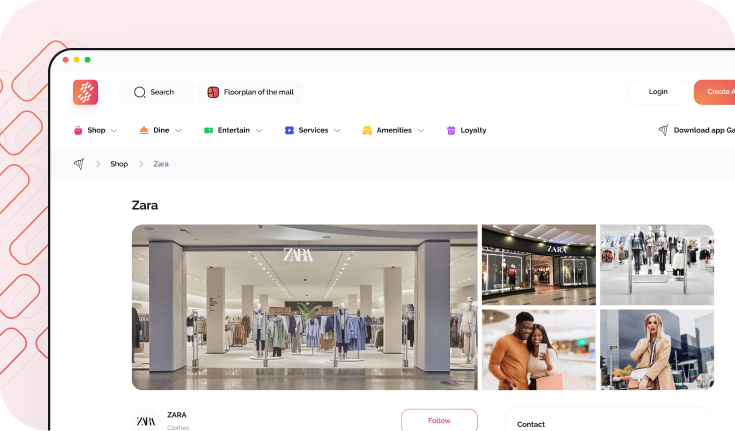
Task: Expand the Shop dropdown chevron
Action: click(x=114, y=130)
